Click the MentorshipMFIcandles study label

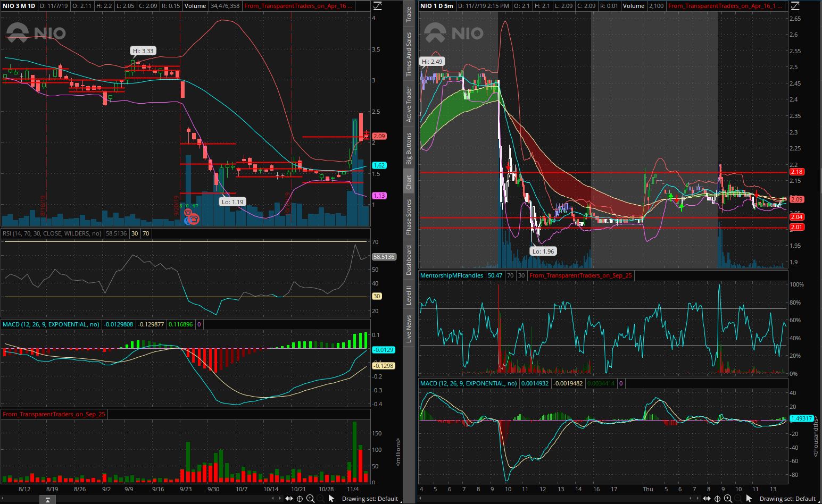452,275
